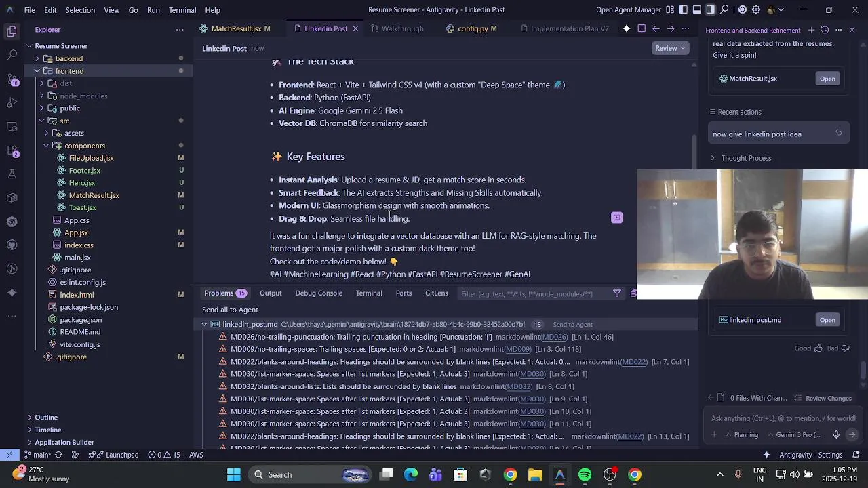Click the sparkle AI icon in editor toolbar
Viewport: 868px width, 488px height.
point(627,28)
